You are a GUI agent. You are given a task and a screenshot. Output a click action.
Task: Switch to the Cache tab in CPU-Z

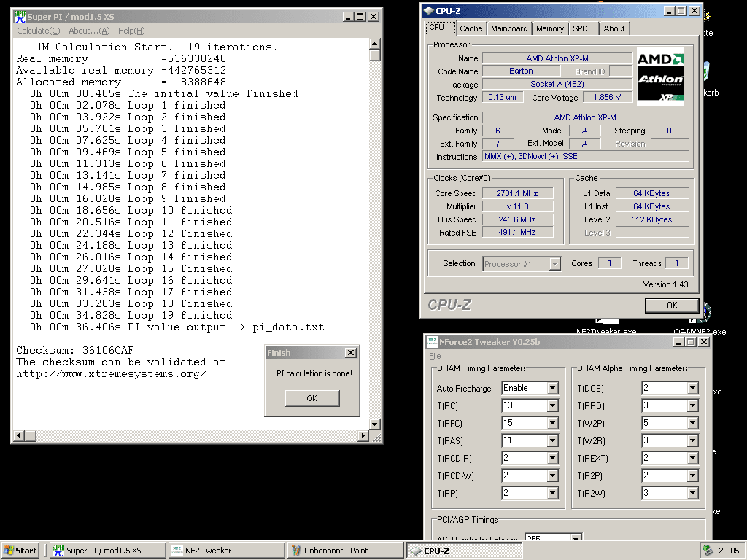[471, 28]
